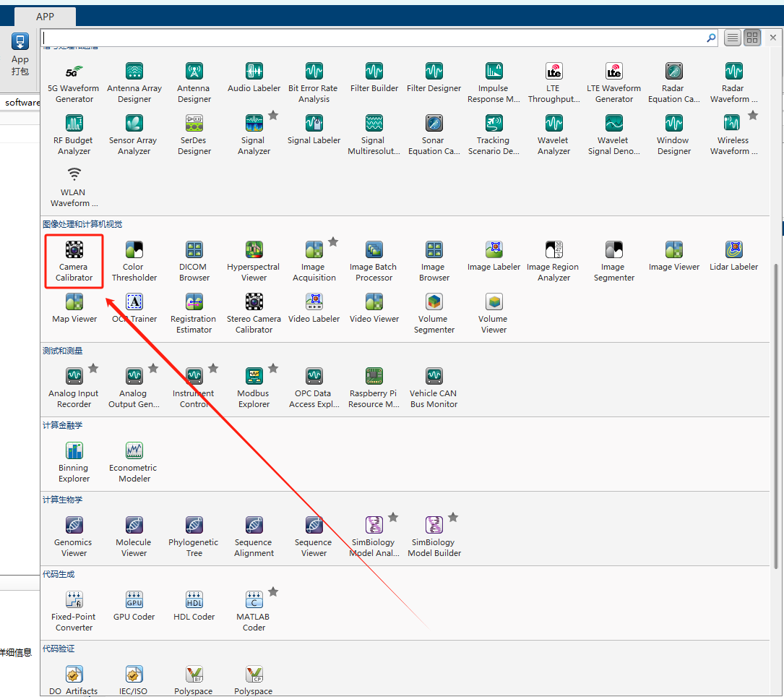Launch Filter Designer
The width and height of the screenshot is (784, 697).
(434, 78)
